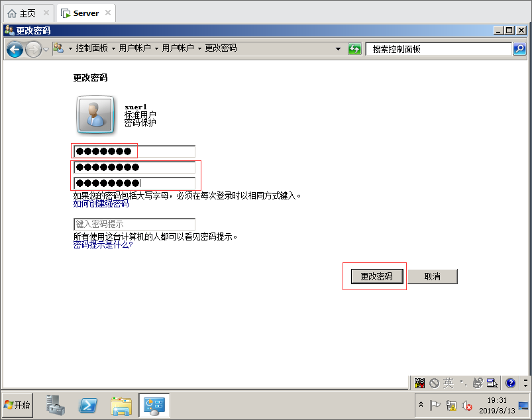
Task: Open Windows Explorer folder icon on taskbar
Action: (x=121, y=405)
